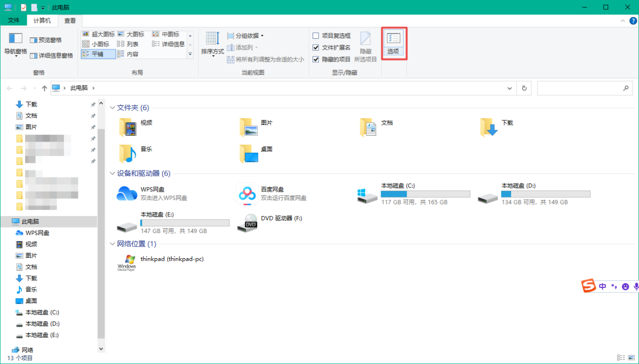
Task: Select 平铺 tiles layout
Action: pyautogui.click(x=99, y=54)
